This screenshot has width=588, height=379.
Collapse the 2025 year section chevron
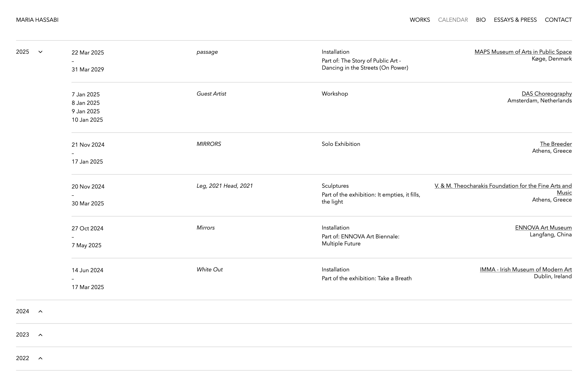coord(41,52)
